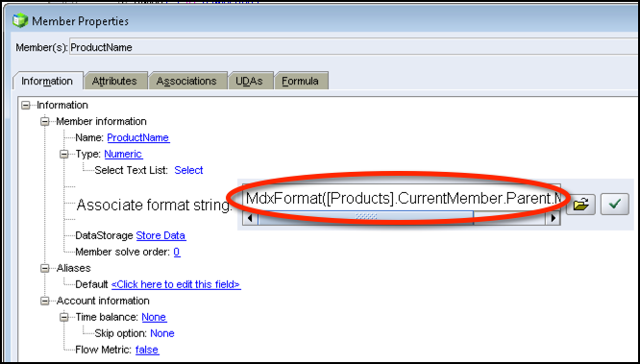The width and height of the screenshot is (640, 364).
Task: Collapse the Type node expander
Action: click(64, 155)
